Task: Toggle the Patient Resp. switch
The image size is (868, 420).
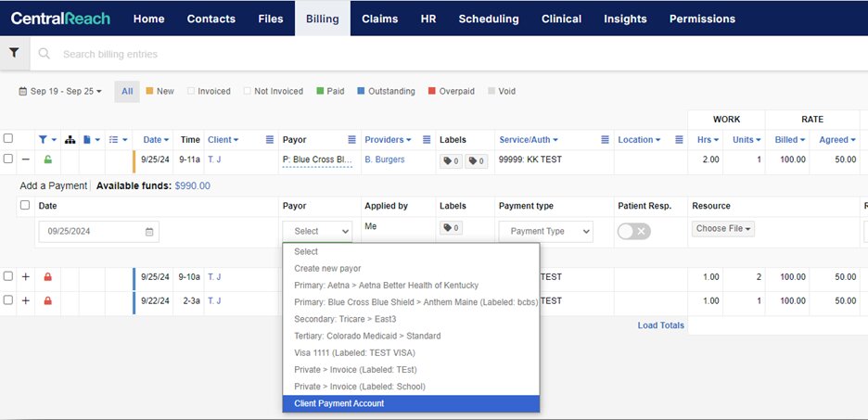Action: pos(634,231)
